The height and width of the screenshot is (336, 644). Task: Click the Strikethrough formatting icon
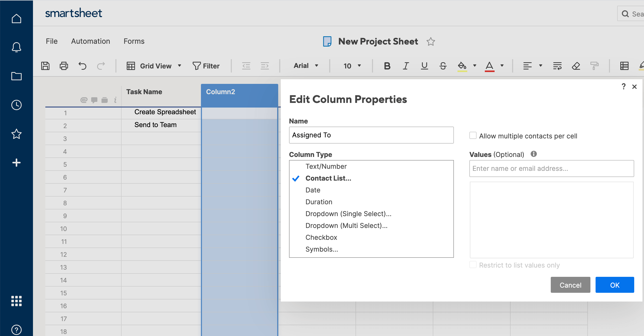(x=443, y=66)
